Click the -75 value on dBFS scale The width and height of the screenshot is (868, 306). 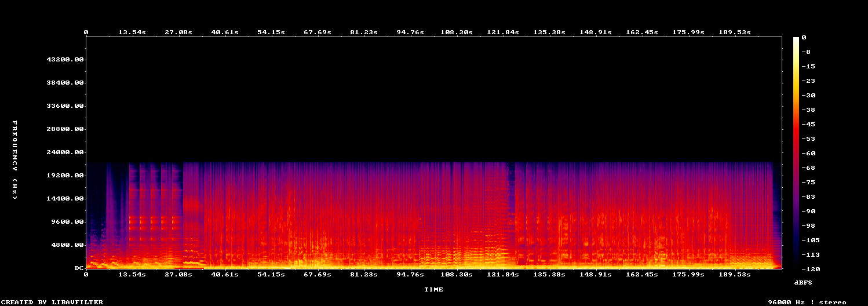click(x=808, y=182)
